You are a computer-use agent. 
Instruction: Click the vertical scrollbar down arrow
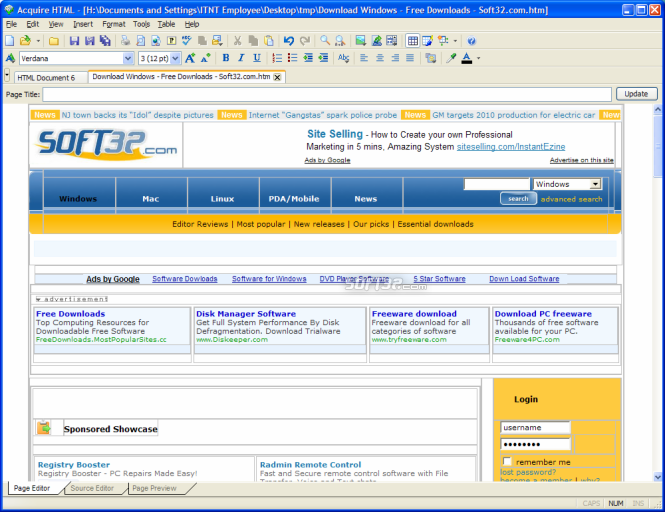(x=658, y=477)
